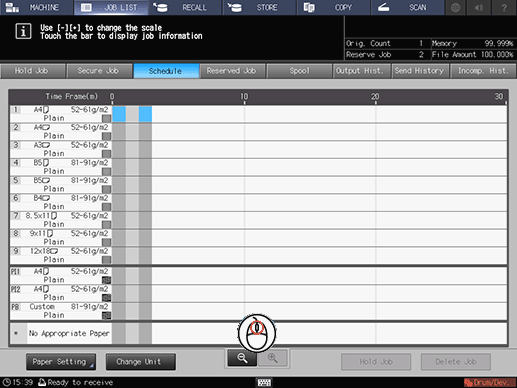Image resolution: width=517 pixels, height=388 pixels.
Task: Touch the second blue job bar in tray 1
Action: pos(145,114)
